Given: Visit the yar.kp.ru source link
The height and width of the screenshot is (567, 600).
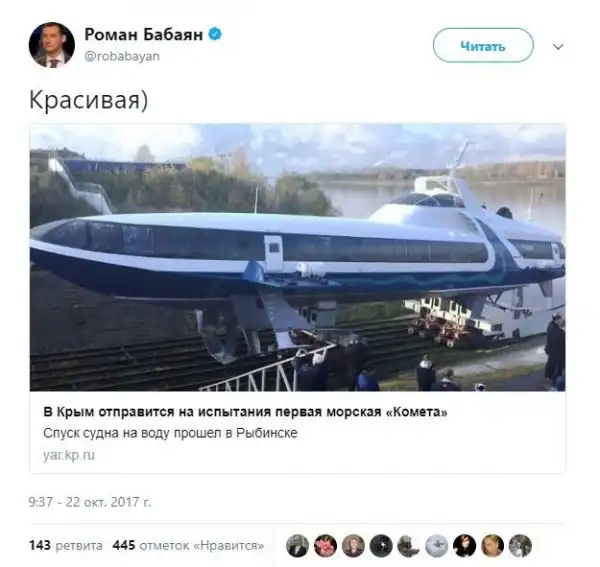Looking at the screenshot, I should (69, 455).
